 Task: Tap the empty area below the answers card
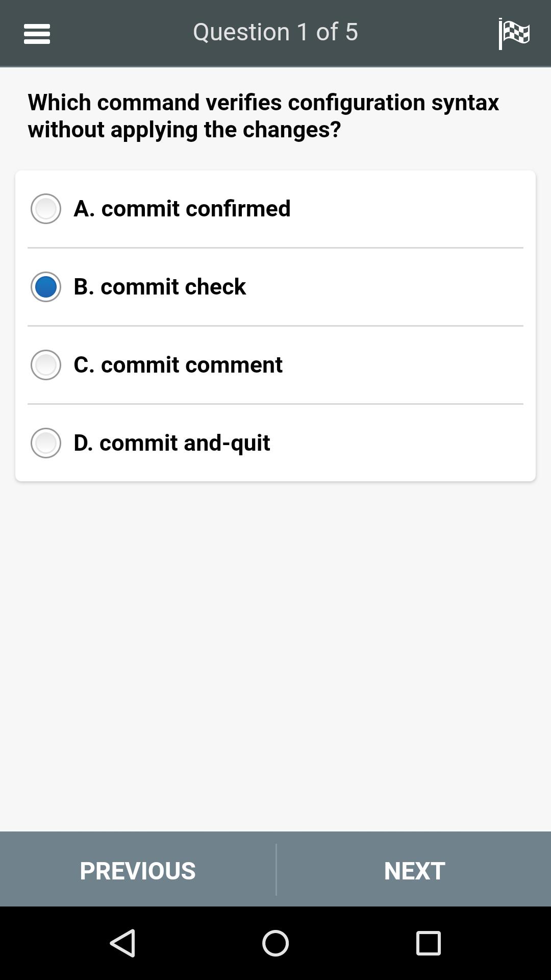[x=275, y=656]
